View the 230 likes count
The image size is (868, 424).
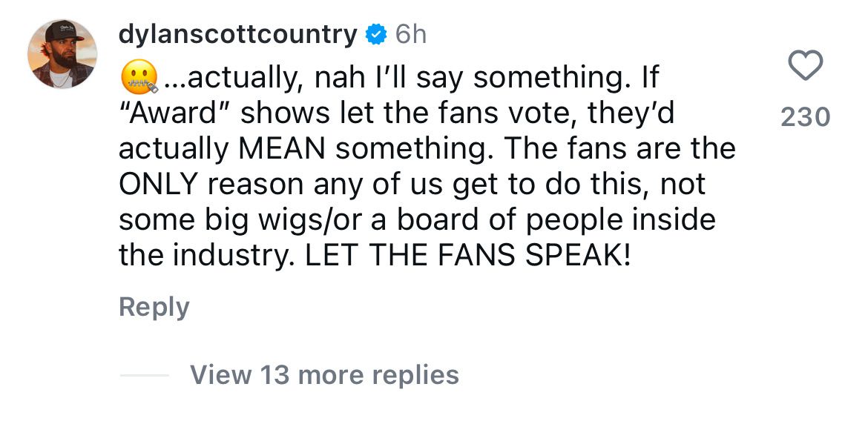tap(805, 116)
